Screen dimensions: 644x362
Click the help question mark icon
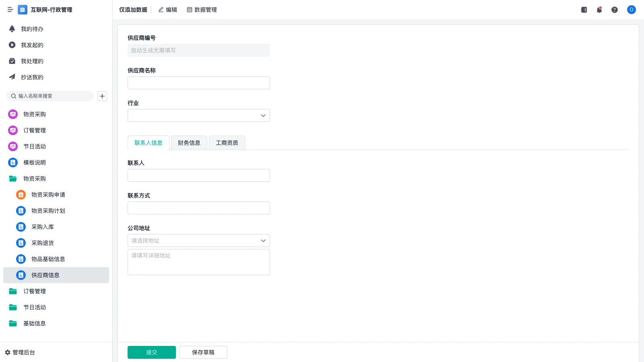point(615,10)
